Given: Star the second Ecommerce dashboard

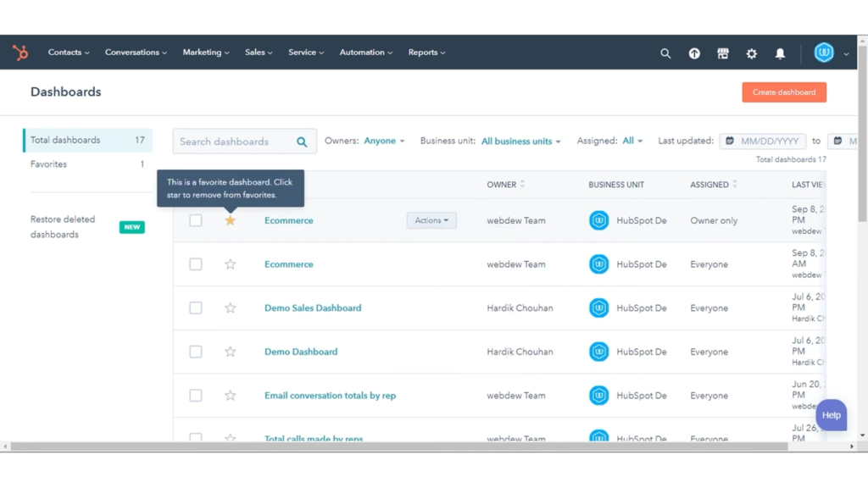Looking at the screenshot, I should pyautogui.click(x=230, y=263).
